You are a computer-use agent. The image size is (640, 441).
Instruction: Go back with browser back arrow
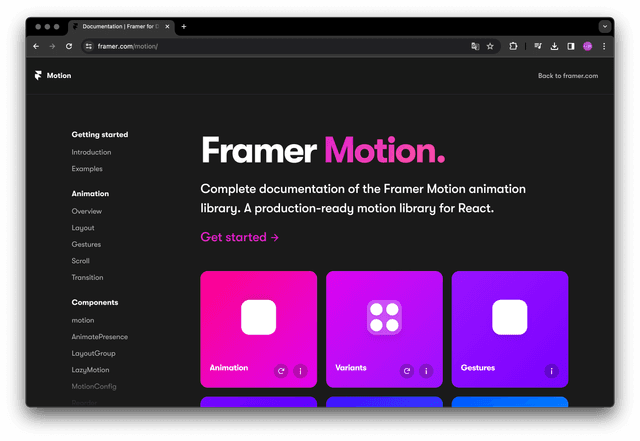[36, 47]
